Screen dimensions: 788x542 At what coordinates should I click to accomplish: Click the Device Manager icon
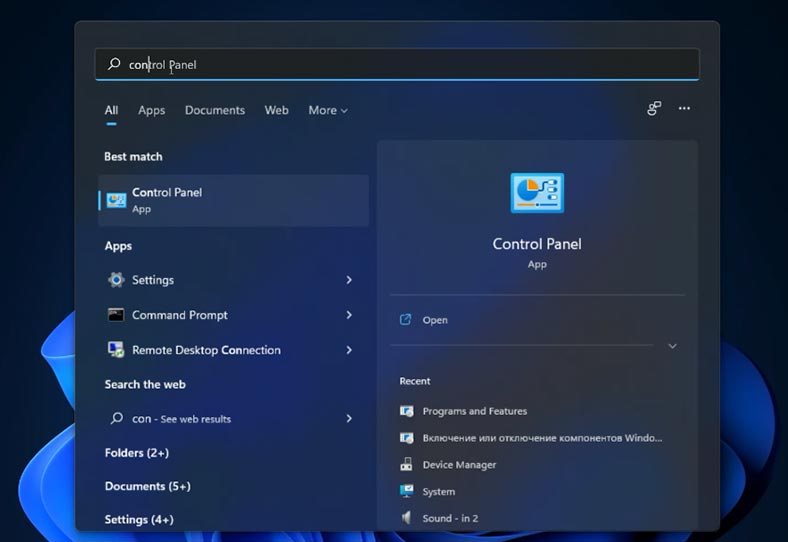(x=407, y=464)
